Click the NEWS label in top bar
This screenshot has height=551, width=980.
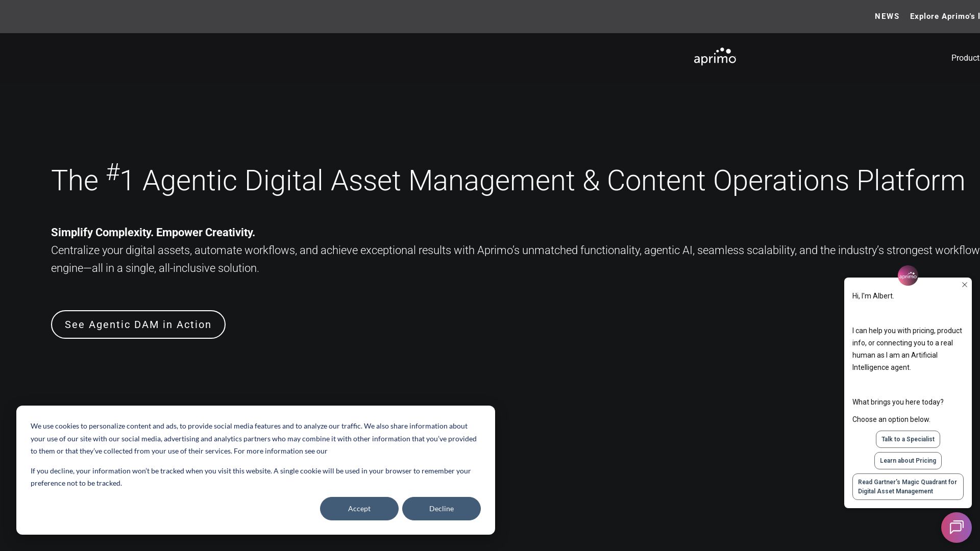pos(887,16)
